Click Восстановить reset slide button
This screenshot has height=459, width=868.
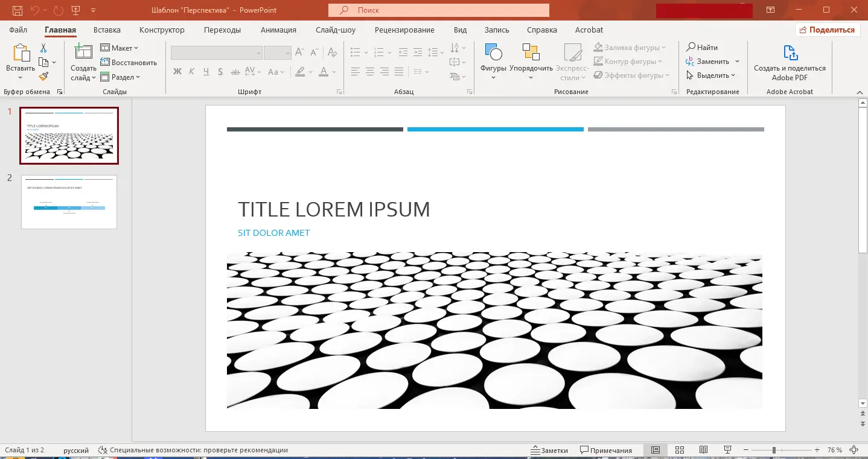click(129, 62)
